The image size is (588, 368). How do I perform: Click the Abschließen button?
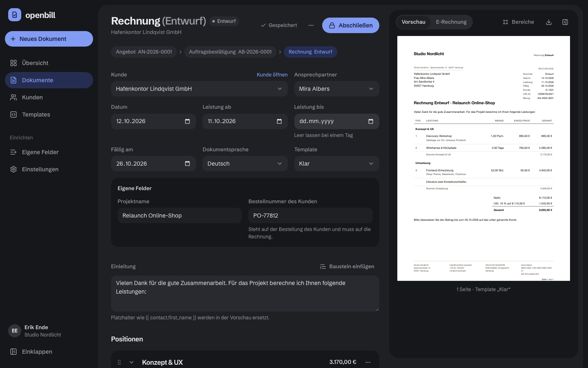(x=351, y=25)
